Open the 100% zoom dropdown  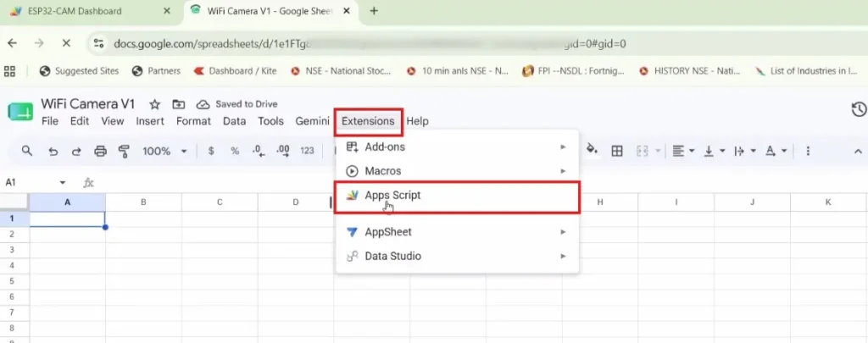tap(165, 151)
